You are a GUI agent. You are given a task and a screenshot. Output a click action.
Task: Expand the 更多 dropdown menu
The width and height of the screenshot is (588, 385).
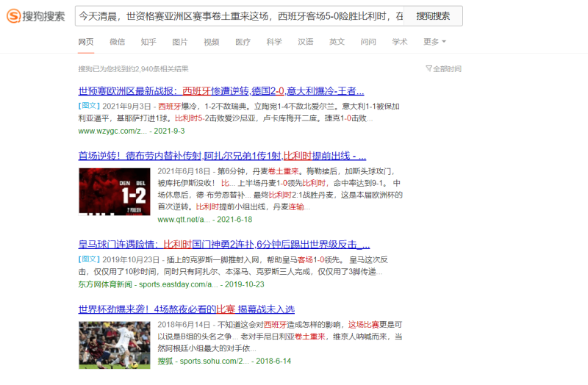434,42
